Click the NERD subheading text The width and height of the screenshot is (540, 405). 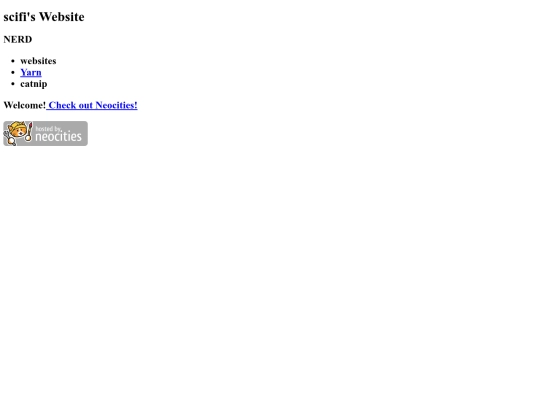pyautogui.click(x=18, y=39)
